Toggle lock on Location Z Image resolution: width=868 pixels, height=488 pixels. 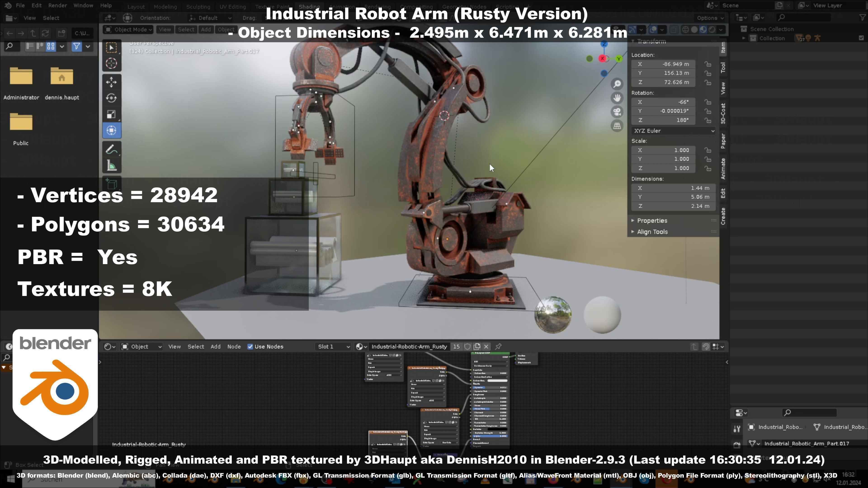coord(708,82)
